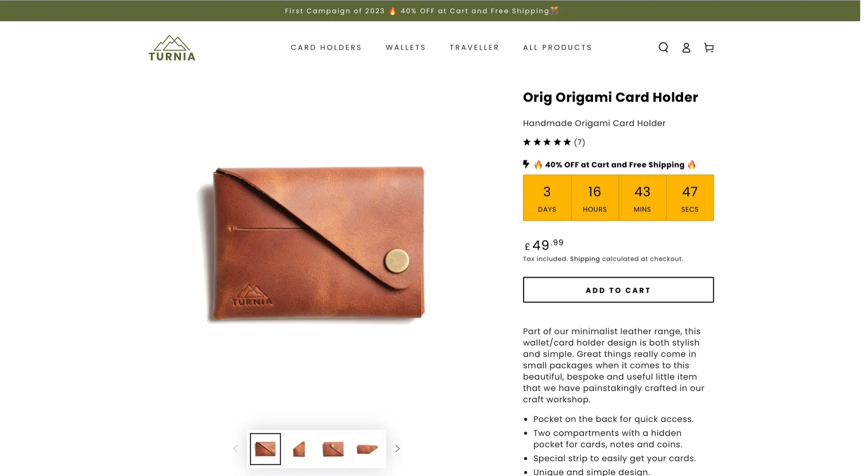
Task: Click the five-star rating row
Action: [553, 142]
